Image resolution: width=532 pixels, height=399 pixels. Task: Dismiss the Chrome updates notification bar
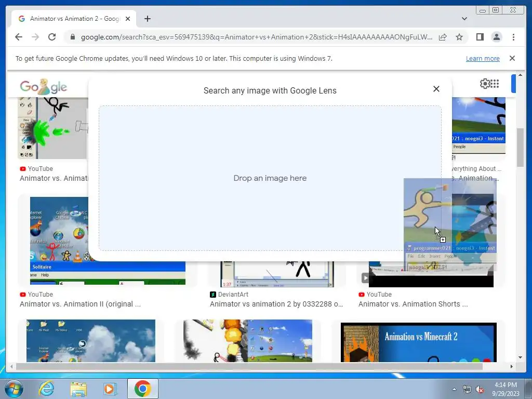[512, 58]
